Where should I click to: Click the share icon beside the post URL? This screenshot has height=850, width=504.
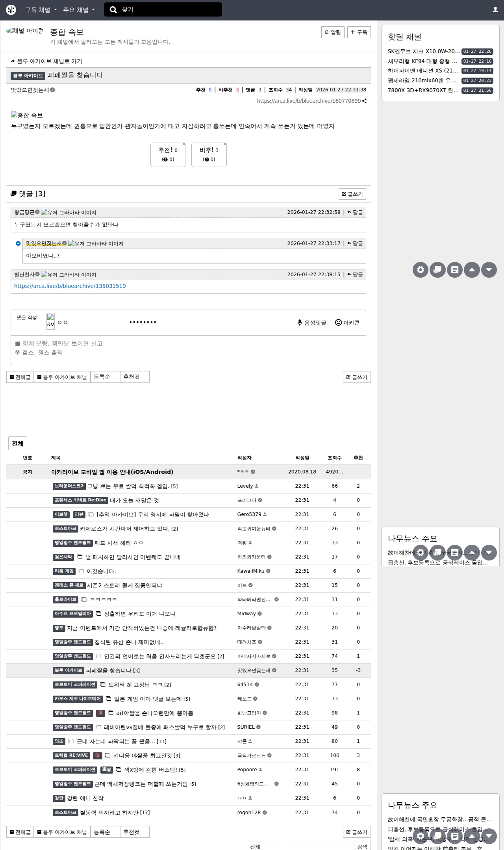coord(365,101)
